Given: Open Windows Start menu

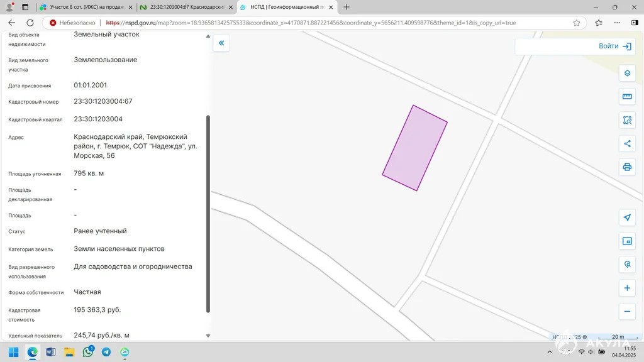Looking at the screenshot, I should pos(14,352).
